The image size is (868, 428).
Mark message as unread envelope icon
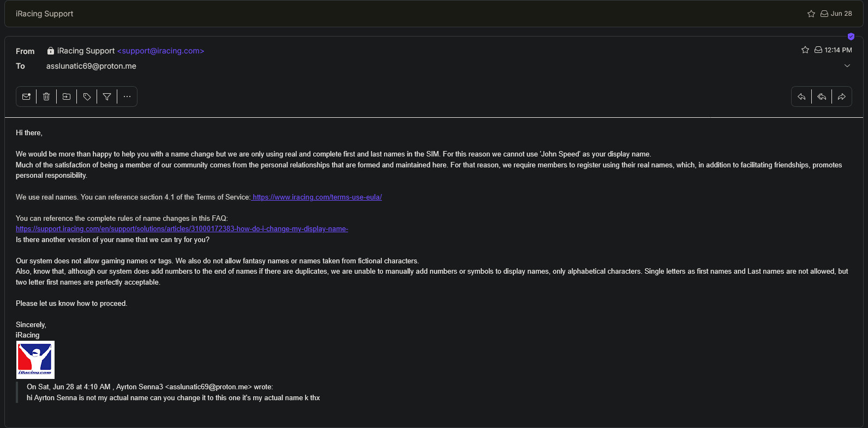pyautogui.click(x=26, y=97)
